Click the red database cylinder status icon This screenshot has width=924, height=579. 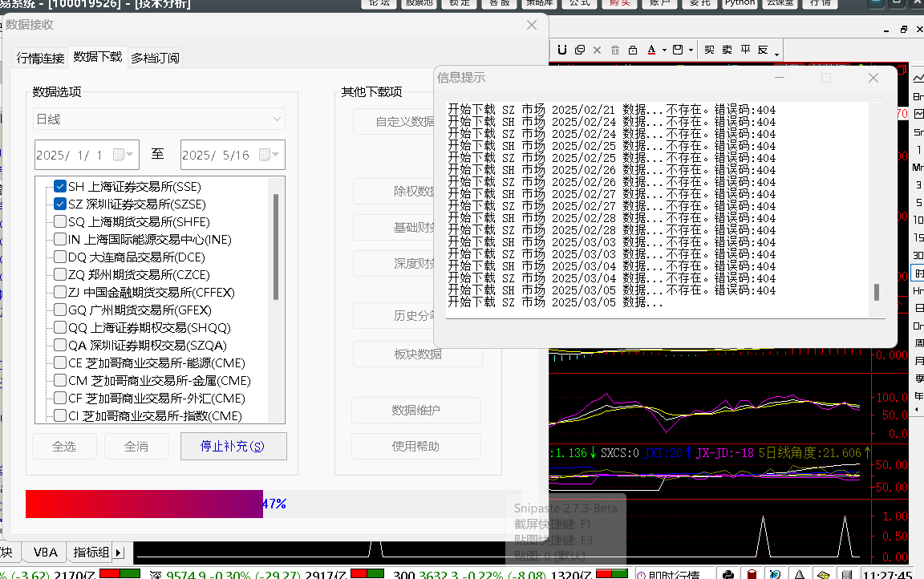[752, 574]
